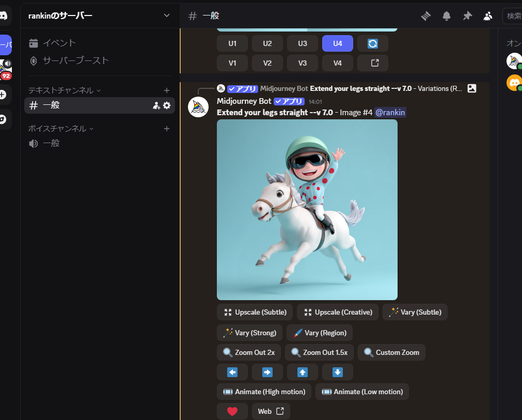This screenshot has height=420, width=522.
Task: Select the highlighted U4 button
Action: [337, 43]
